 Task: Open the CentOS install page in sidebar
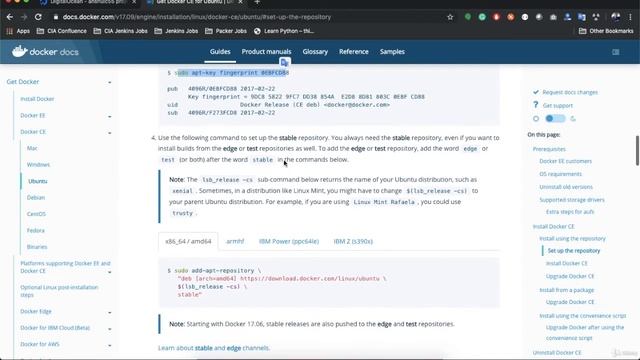point(36,214)
